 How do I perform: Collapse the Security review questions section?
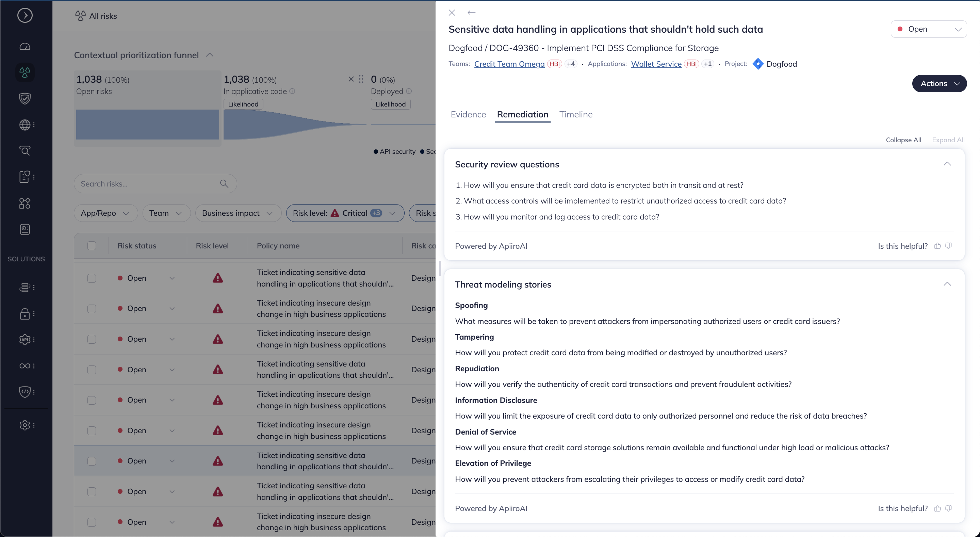948,164
